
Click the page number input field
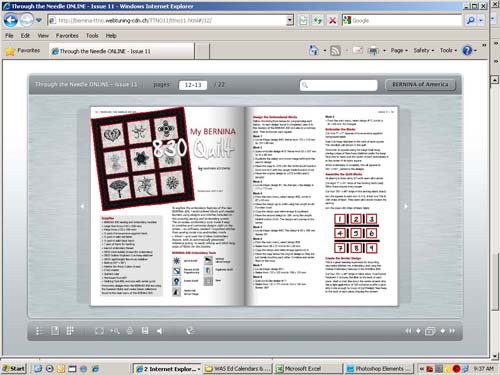point(193,85)
